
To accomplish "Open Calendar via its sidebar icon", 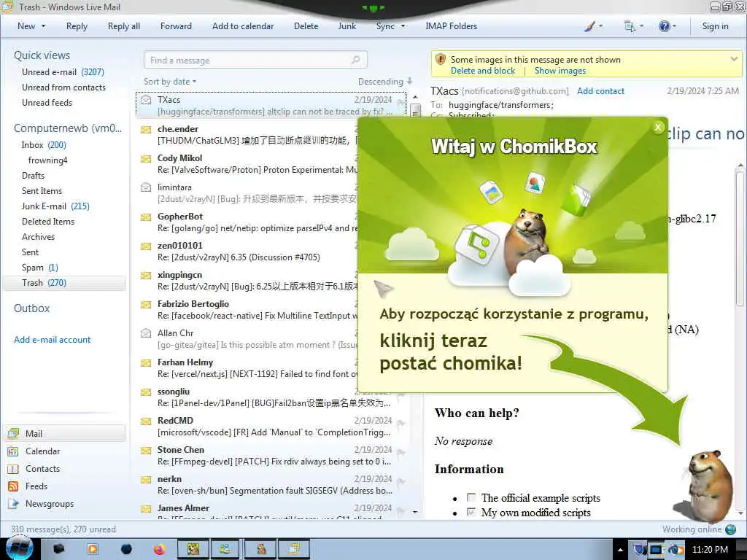I will [x=13, y=451].
